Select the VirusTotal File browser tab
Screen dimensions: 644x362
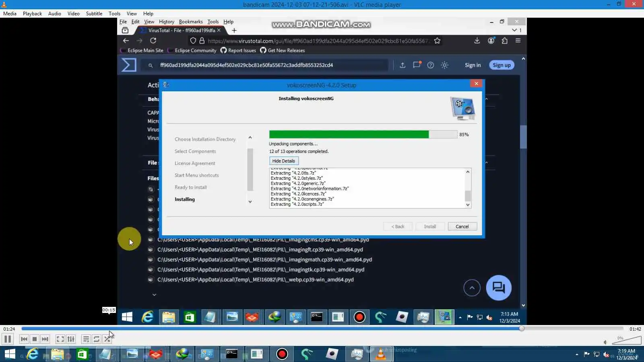[x=181, y=30]
